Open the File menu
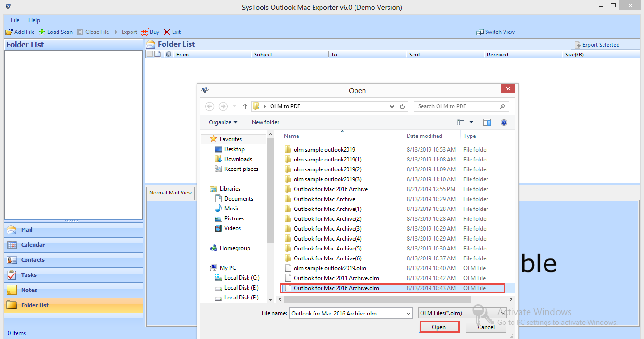The width and height of the screenshot is (644, 339). pos(15,20)
